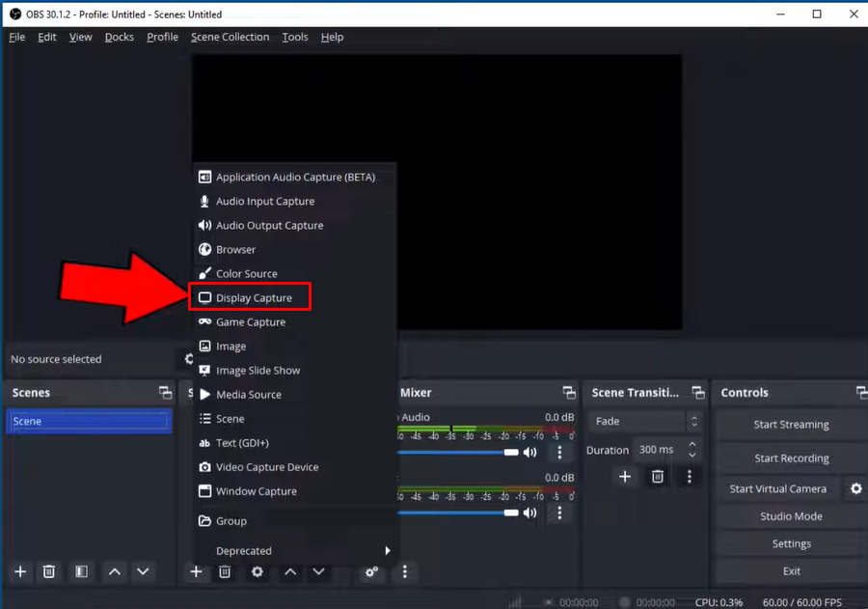The image size is (868, 609).
Task: Add a new scene with the plus icon
Action: 19,571
